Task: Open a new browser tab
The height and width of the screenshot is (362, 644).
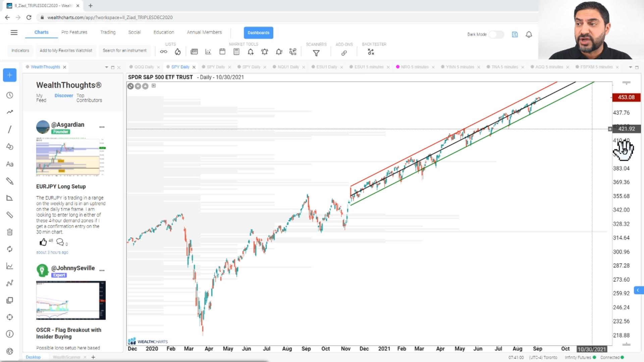Action: pos(91,6)
